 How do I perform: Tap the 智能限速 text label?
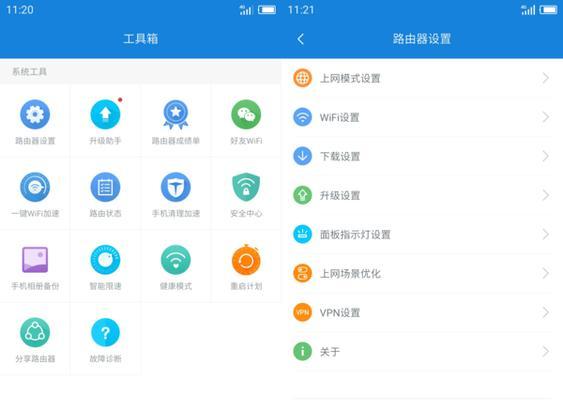click(105, 286)
